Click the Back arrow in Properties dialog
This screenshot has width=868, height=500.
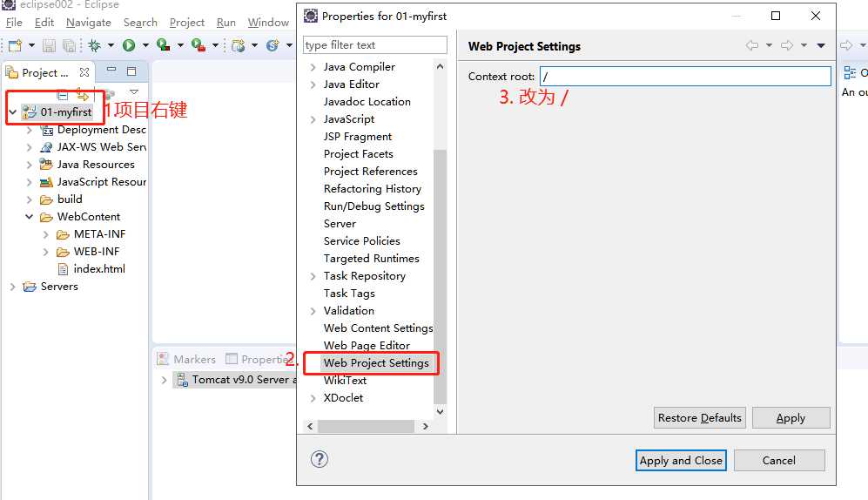coord(751,45)
